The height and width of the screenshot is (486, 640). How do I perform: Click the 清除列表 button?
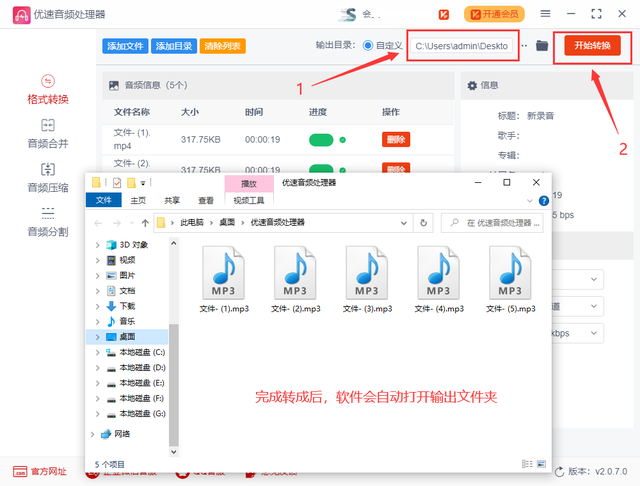pos(222,46)
